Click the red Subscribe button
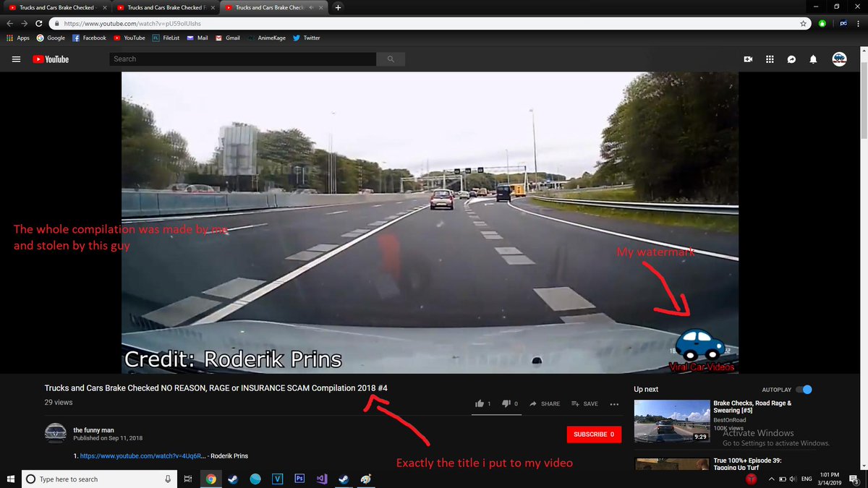 point(594,435)
